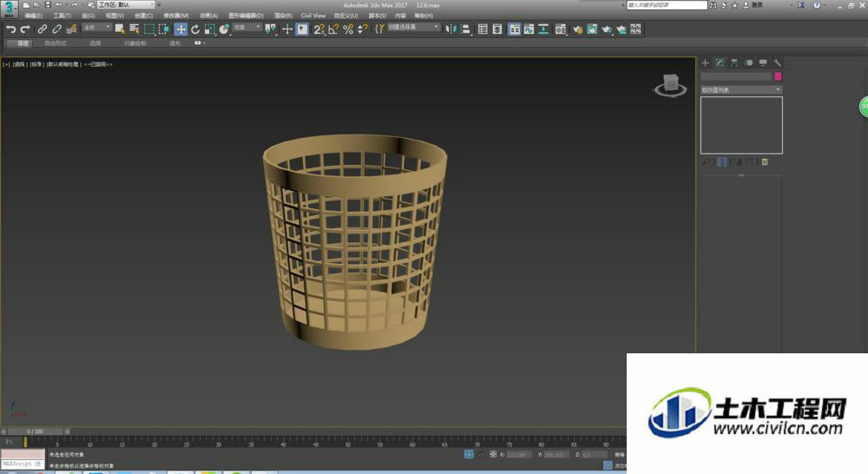Open the last ribbon tab
The image size is (868, 474).
(174, 43)
